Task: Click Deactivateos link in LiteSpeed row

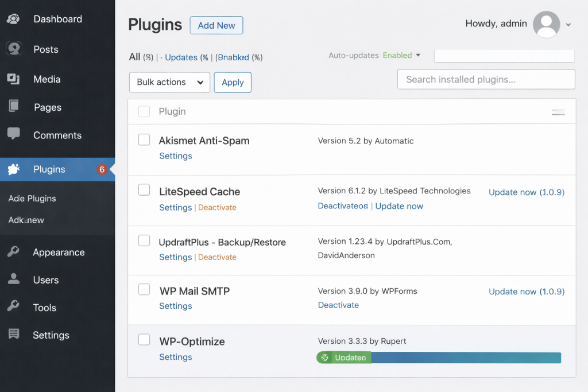Action: tap(343, 205)
